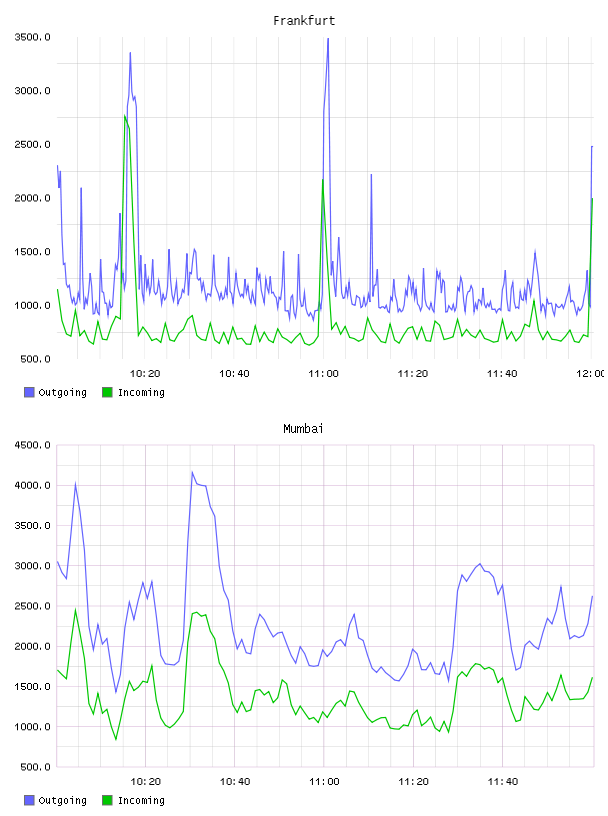
Task: Click the 3500.0 y-axis label in Frankfurt chart
Action: click(33, 37)
